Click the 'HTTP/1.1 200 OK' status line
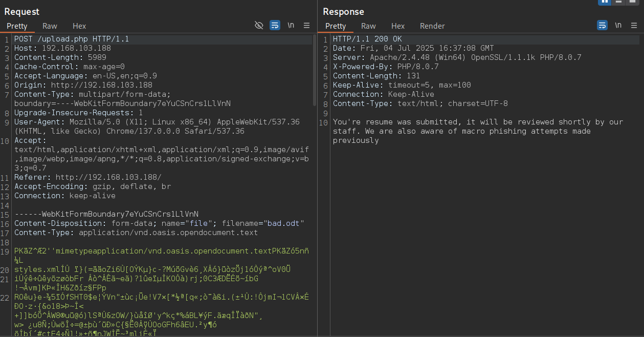644x337 pixels. [x=367, y=39]
